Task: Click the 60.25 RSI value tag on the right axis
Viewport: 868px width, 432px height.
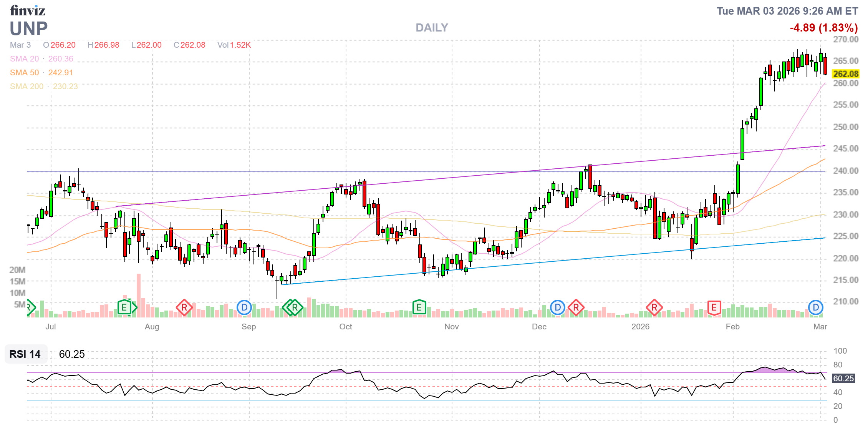Action: click(843, 379)
